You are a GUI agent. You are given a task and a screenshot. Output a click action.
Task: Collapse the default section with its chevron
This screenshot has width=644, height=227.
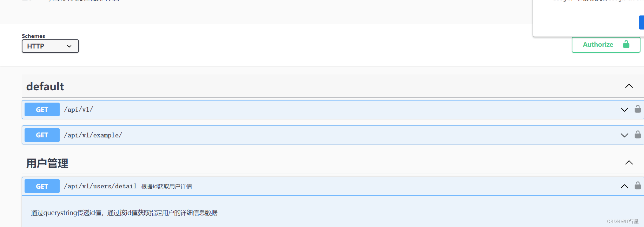[629, 86]
